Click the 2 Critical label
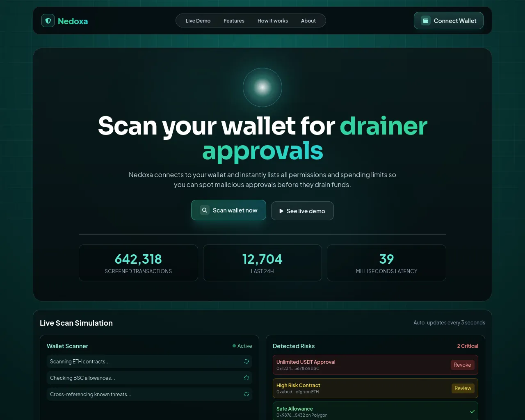The height and width of the screenshot is (420, 525). 468,346
